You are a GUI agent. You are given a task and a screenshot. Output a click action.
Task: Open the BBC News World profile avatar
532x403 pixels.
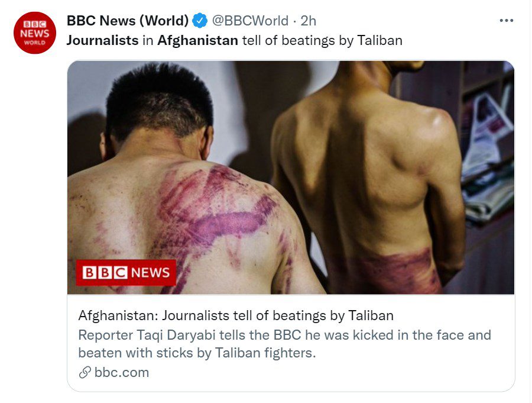point(35,33)
